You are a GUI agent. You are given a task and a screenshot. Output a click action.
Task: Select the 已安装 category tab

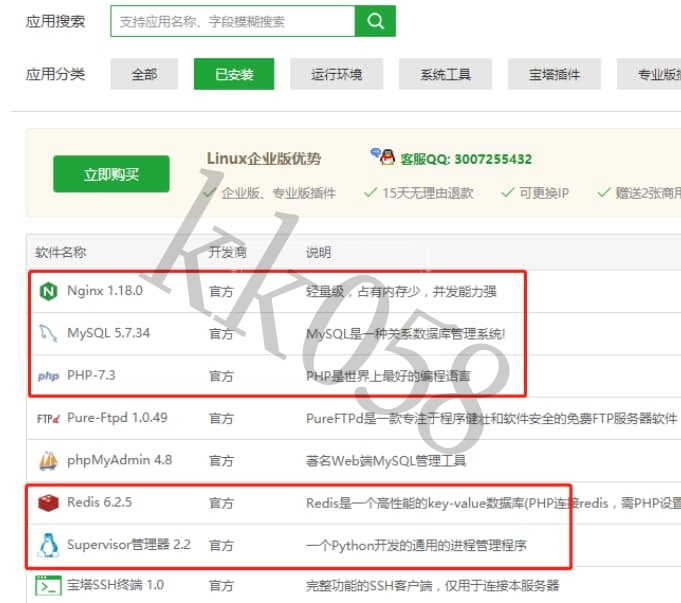pyautogui.click(x=234, y=74)
